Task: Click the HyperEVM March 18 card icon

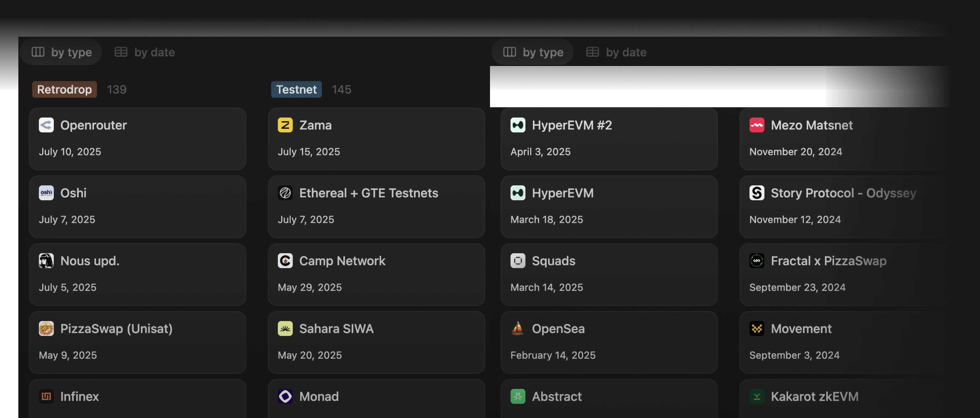Action: pyautogui.click(x=518, y=193)
